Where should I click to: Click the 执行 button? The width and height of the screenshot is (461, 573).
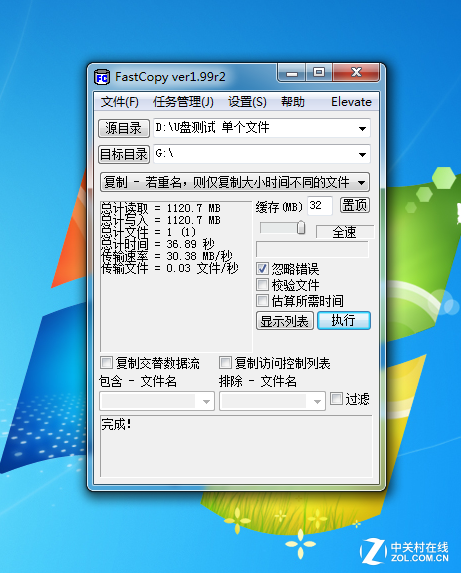point(344,320)
